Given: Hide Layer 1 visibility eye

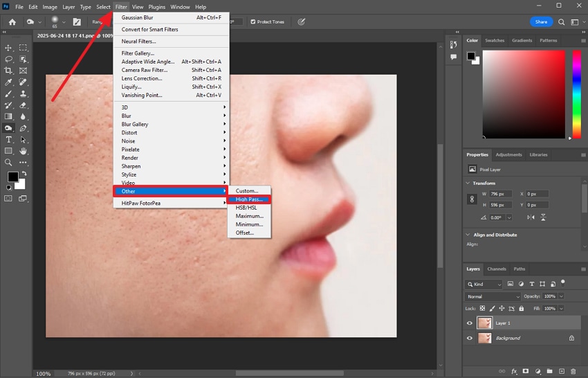Looking at the screenshot, I should [x=470, y=323].
